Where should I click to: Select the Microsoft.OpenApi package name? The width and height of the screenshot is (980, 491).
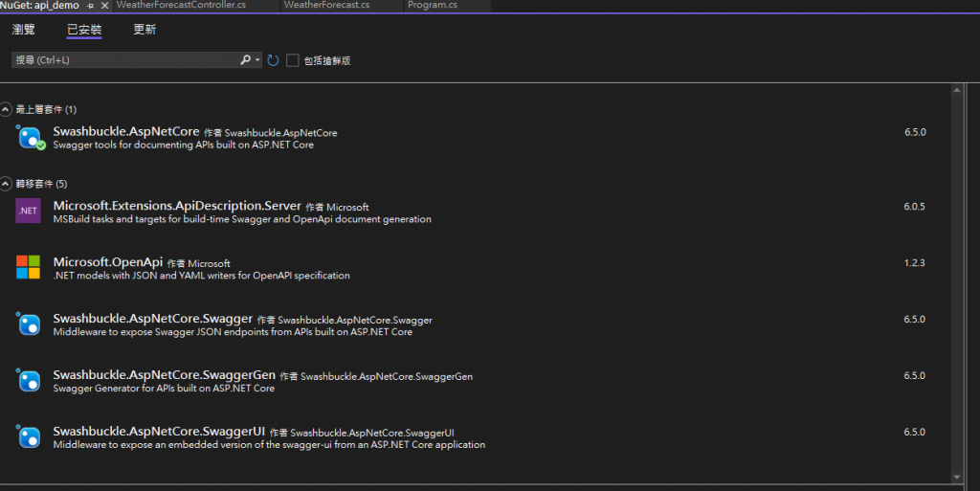tap(108, 261)
